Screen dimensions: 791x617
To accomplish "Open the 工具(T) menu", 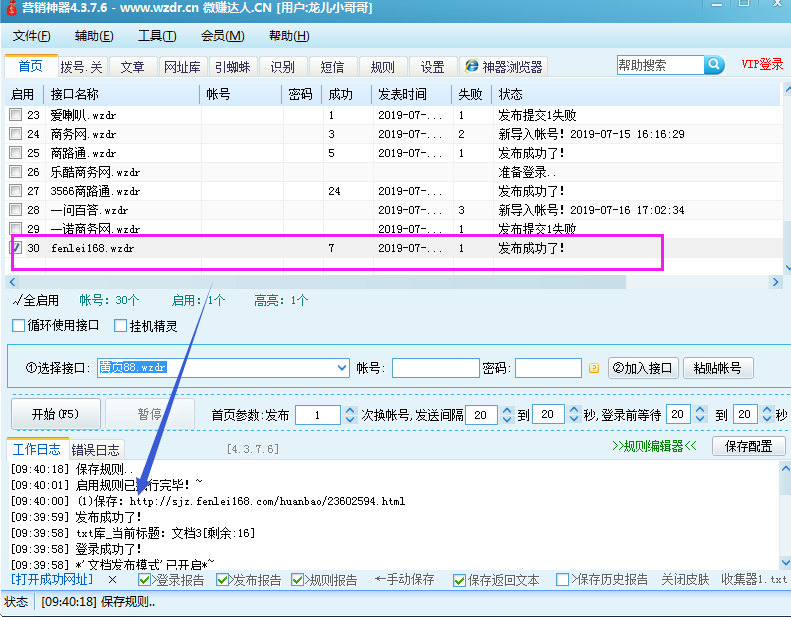I will click(x=156, y=36).
